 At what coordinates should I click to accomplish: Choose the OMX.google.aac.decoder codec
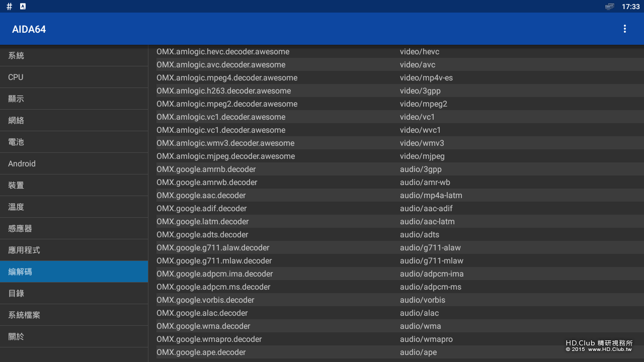400,195
